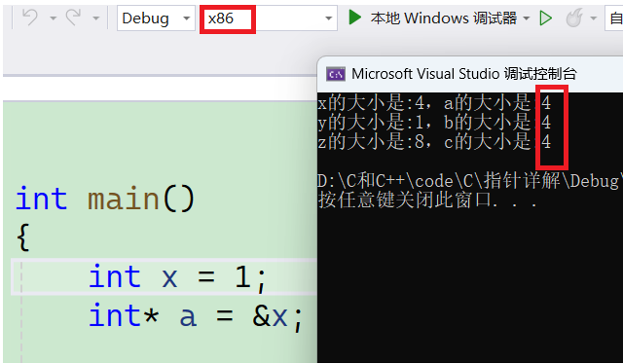623x364 pixels.
Task: Open the x86 platform dropdown
Action: click(269, 18)
